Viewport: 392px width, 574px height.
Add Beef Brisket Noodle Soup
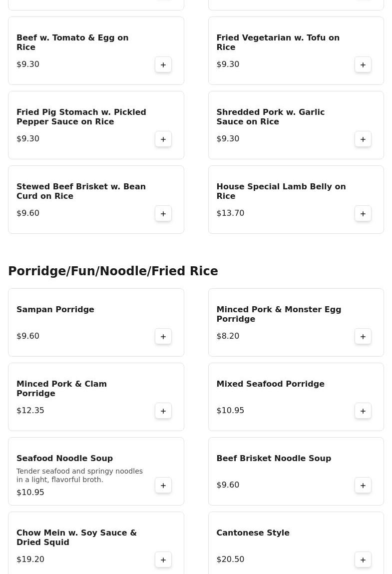pyautogui.click(x=363, y=485)
